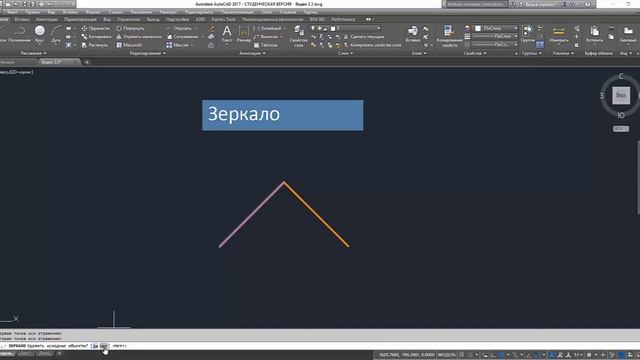The image size is (640, 360).
Task: Expand the Утилиты panel
Action: (x=563, y=53)
